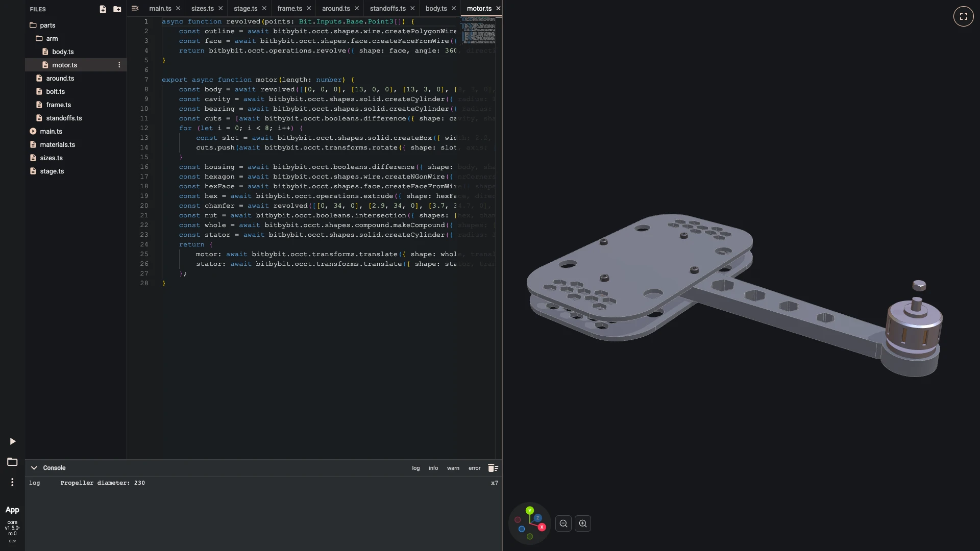The width and height of the screenshot is (980, 551).
Task: Click the Y axis on orientation gizmo
Action: click(x=530, y=511)
